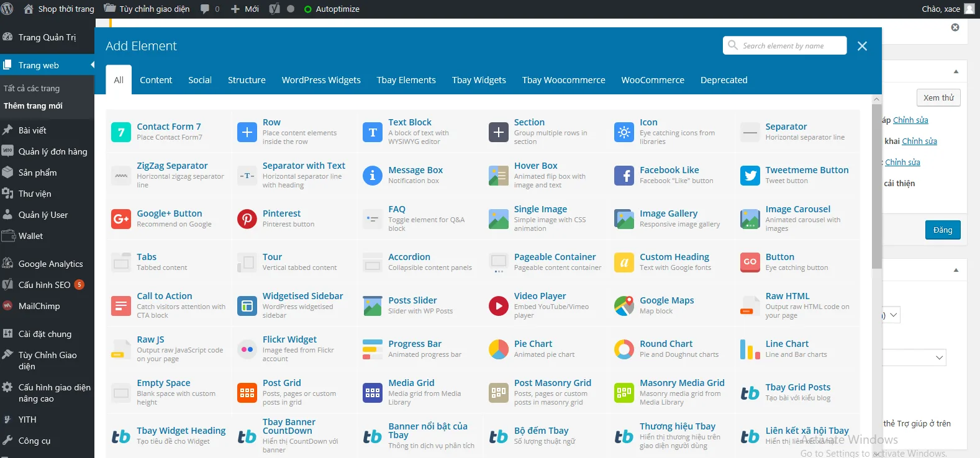This screenshot has width=980, height=458.
Task: Select the Row element icon
Action: tap(247, 132)
